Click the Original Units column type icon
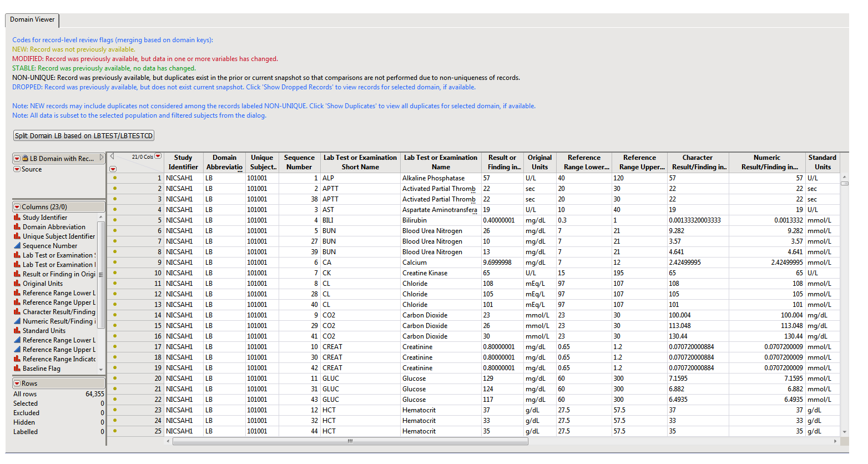868x464 pixels. (x=17, y=284)
